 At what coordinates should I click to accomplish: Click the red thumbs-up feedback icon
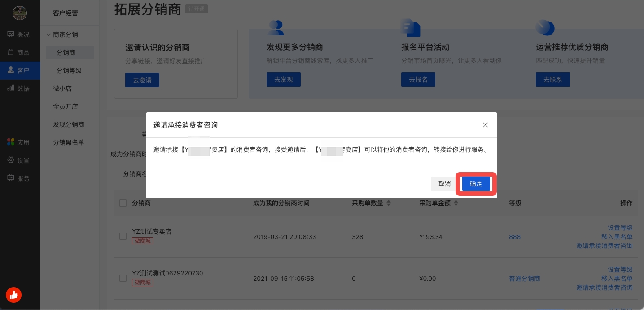tap(13, 295)
